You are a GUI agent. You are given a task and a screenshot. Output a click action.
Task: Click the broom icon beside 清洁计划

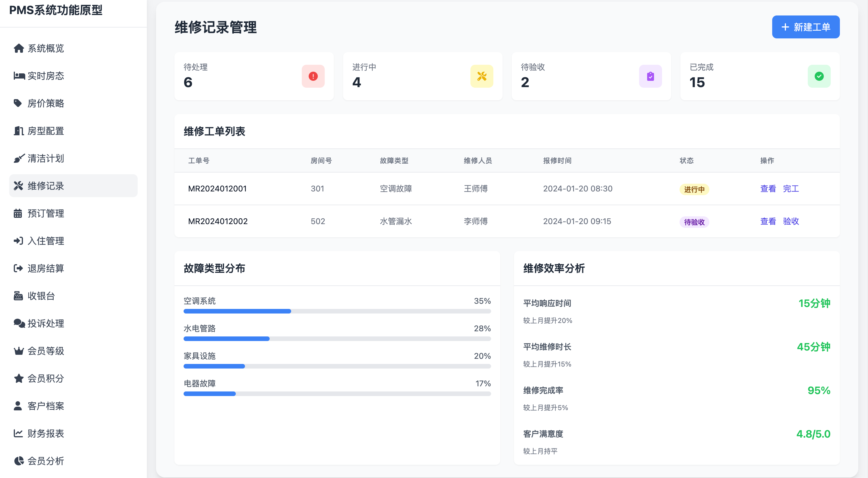tap(19, 158)
